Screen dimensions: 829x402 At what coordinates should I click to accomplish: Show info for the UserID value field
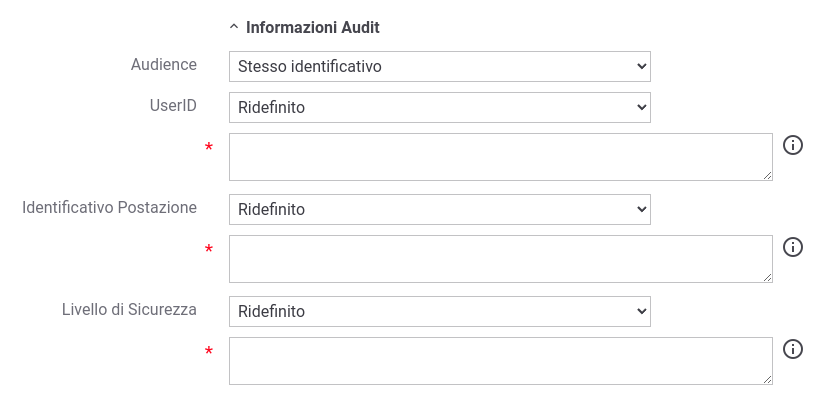(x=793, y=145)
